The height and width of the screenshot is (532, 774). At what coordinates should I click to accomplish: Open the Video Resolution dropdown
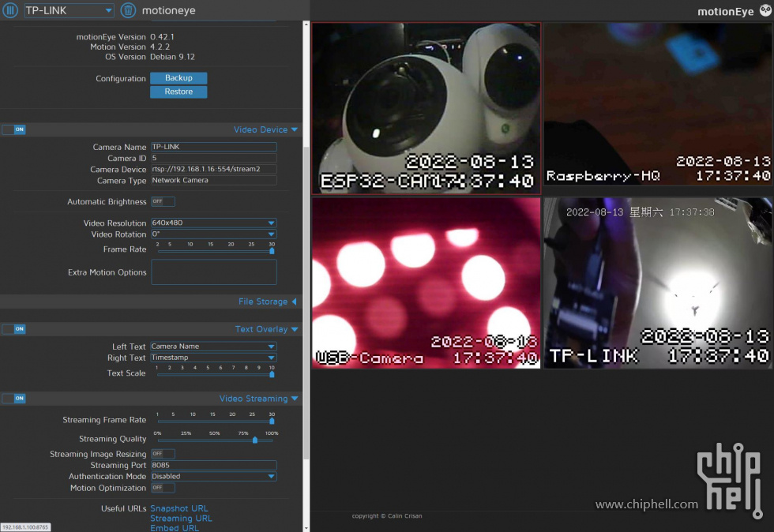tap(214, 223)
